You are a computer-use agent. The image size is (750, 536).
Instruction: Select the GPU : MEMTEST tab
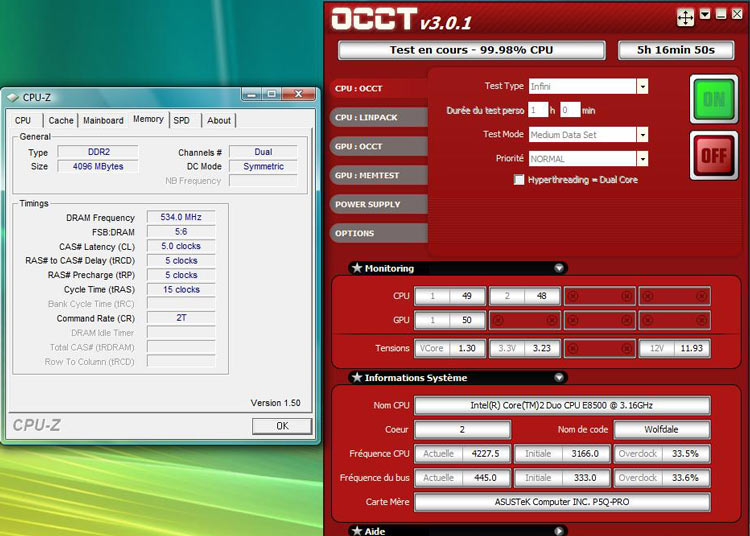[x=378, y=175]
